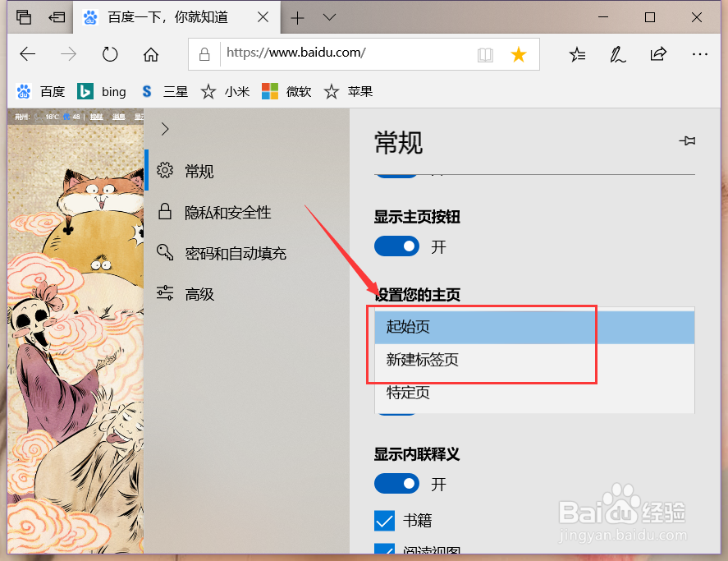Viewport: 728px width, 561px height.
Task: Open the 百度 favorites bar bookmark
Action: click(x=40, y=91)
